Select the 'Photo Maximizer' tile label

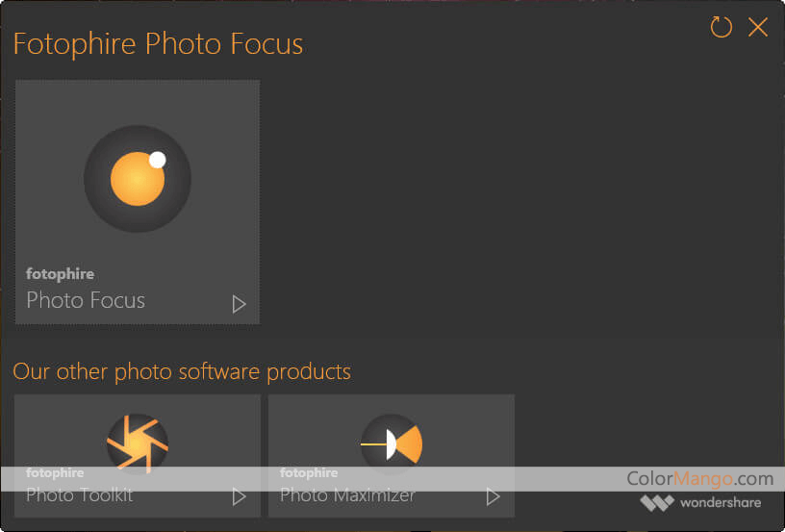347,495
